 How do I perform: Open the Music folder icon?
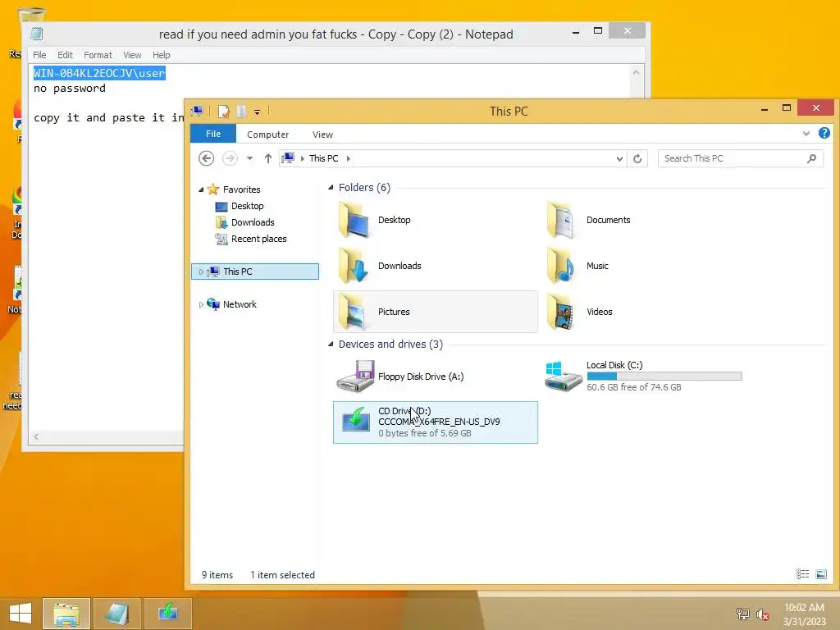[561, 266]
